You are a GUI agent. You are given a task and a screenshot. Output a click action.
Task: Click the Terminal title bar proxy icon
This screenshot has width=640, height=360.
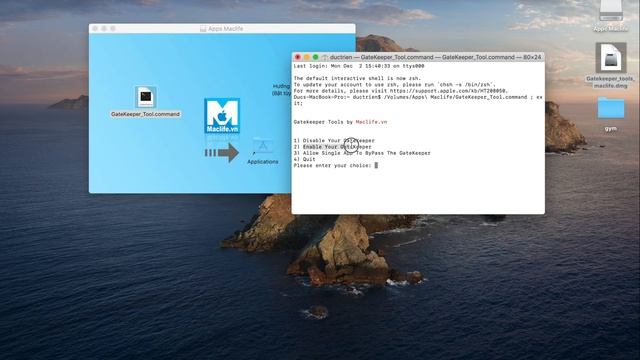tap(325, 58)
